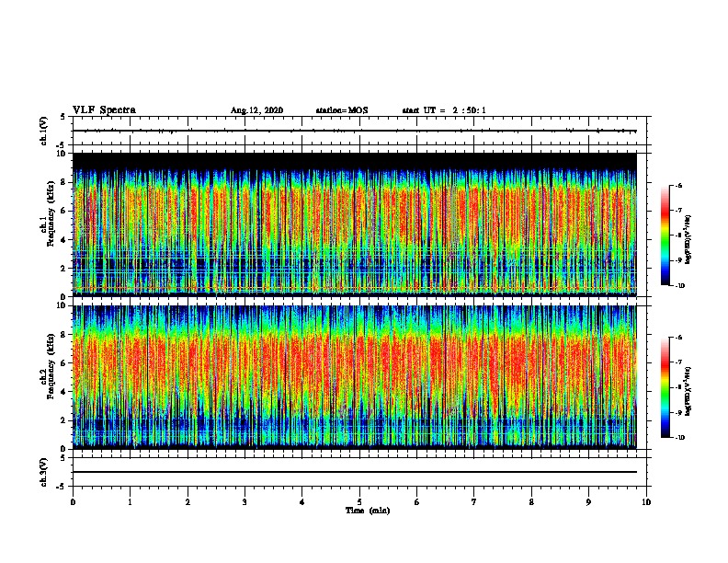Click the "-10" tick on ch.2 colorbar
The width and height of the screenshot is (728, 563).
680,438
